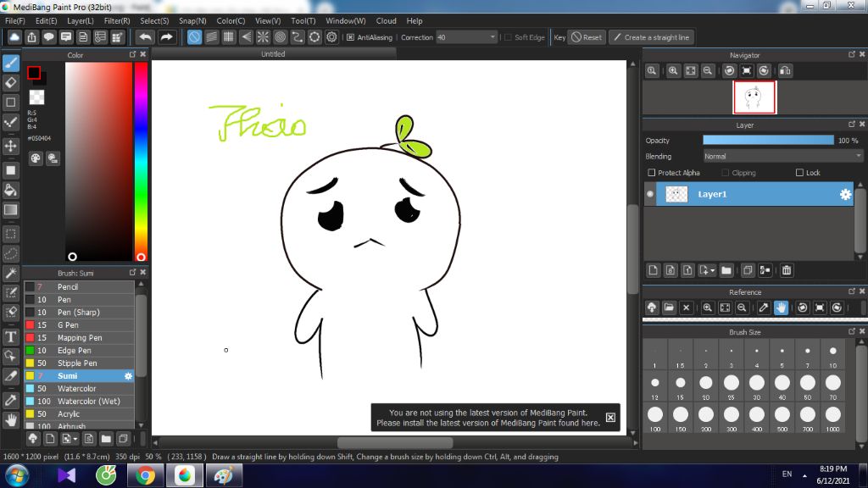Viewport: 868px width, 488px height.
Task: Click the foreground color swatch
Action: tap(34, 73)
